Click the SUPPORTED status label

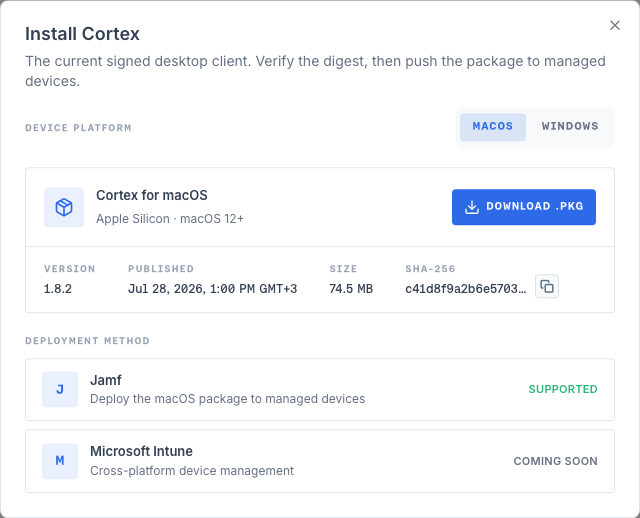point(563,389)
